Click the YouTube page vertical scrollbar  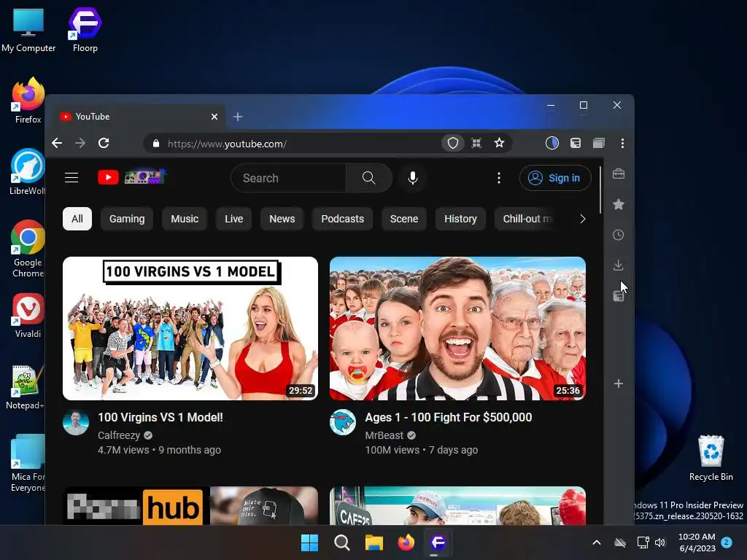point(600,190)
